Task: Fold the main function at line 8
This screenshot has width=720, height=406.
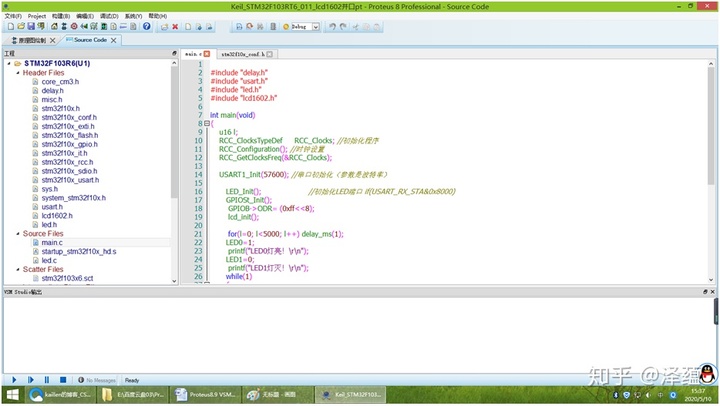Action: coord(207,123)
